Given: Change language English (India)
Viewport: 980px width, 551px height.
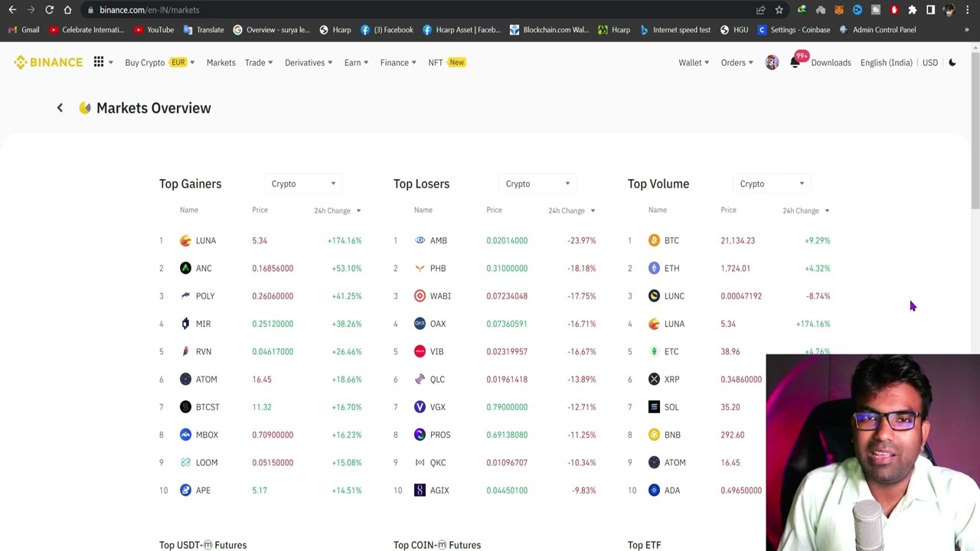Looking at the screenshot, I should [886, 63].
